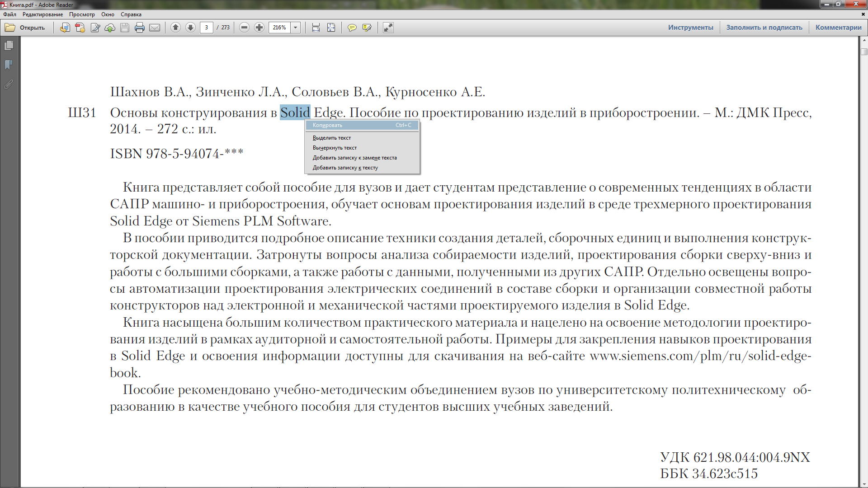Click the vertical scrollbar thumb
The image size is (868, 488).
pos(864,52)
